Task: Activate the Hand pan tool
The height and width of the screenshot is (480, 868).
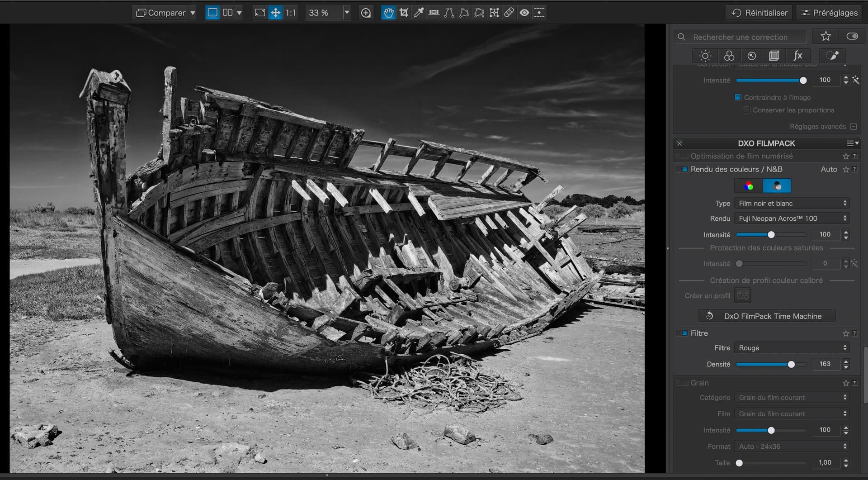Action: (x=388, y=13)
